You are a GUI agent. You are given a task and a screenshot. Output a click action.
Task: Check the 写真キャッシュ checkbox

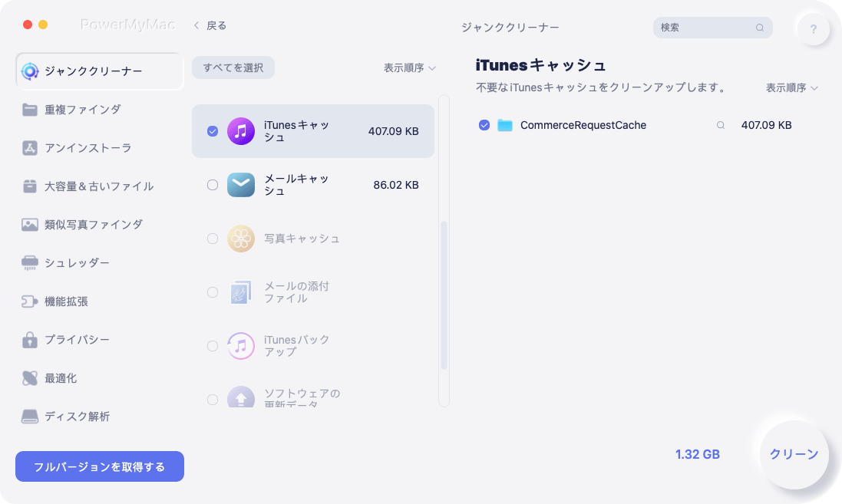tap(213, 239)
